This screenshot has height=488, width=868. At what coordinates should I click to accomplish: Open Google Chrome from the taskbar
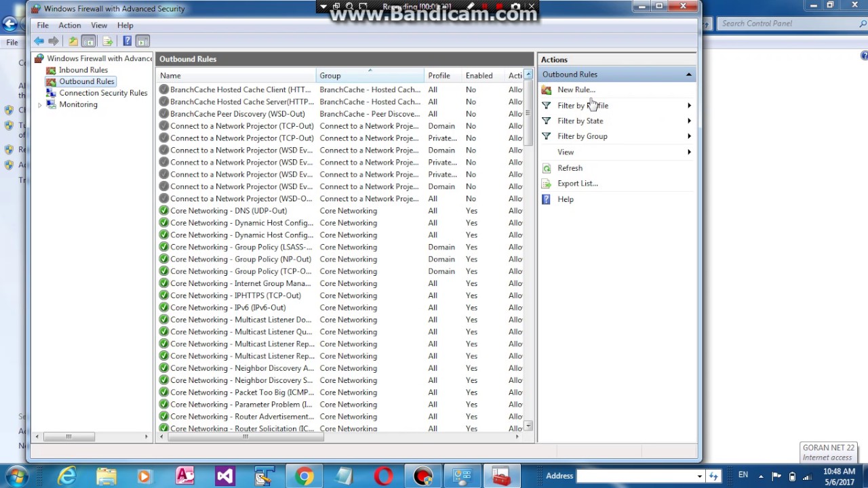304,476
